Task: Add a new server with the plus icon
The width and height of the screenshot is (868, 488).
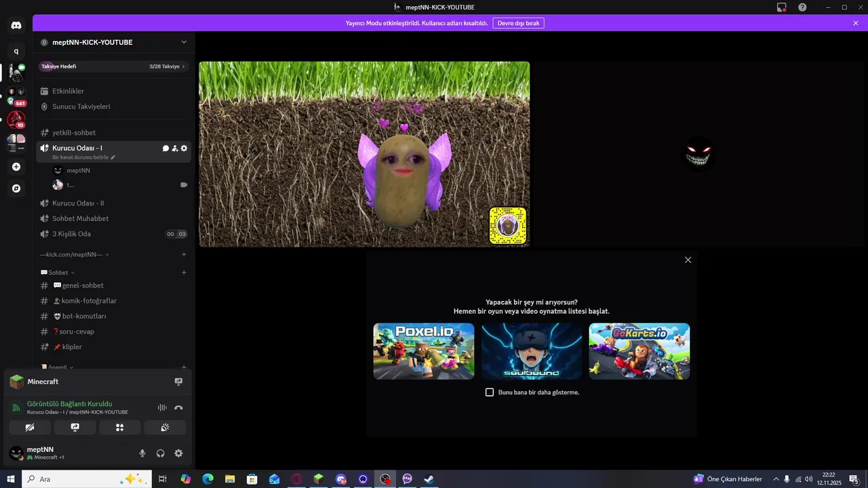Action: pyautogui.click(x=16, y=167)
